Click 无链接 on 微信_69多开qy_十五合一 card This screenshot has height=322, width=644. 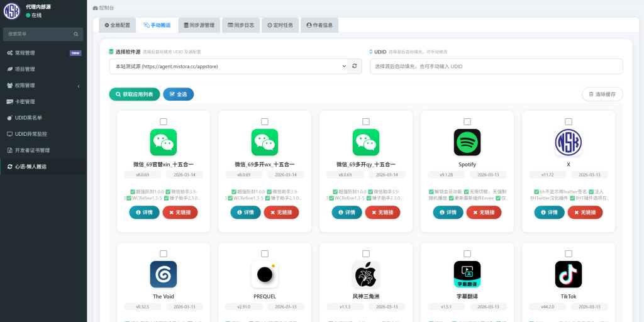coord(382,213)
